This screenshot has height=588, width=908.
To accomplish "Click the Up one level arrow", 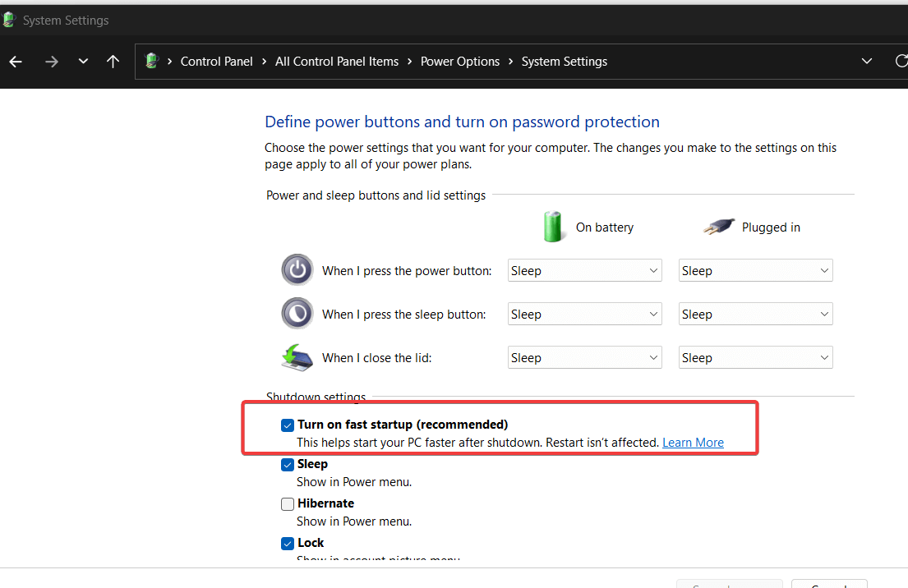I will coord(113,62).
